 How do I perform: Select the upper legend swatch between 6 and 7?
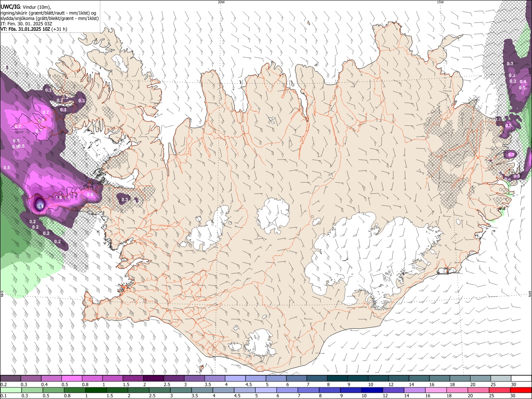(297, 379)
